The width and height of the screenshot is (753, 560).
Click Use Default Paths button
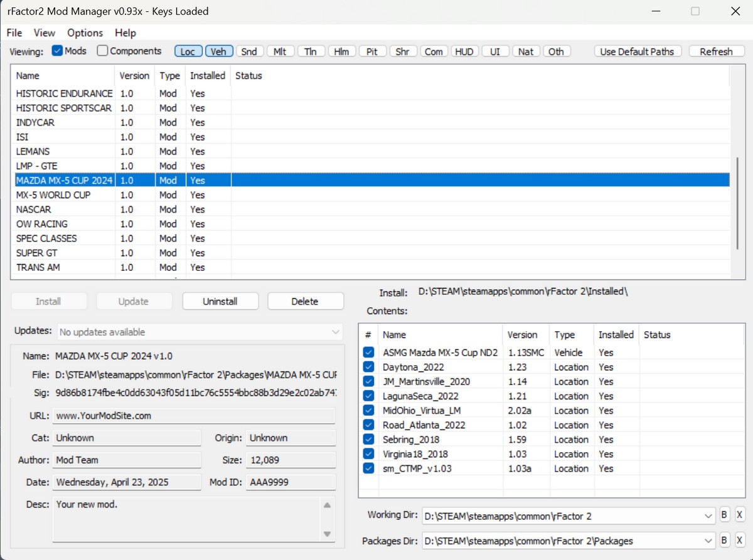(637, 51)
